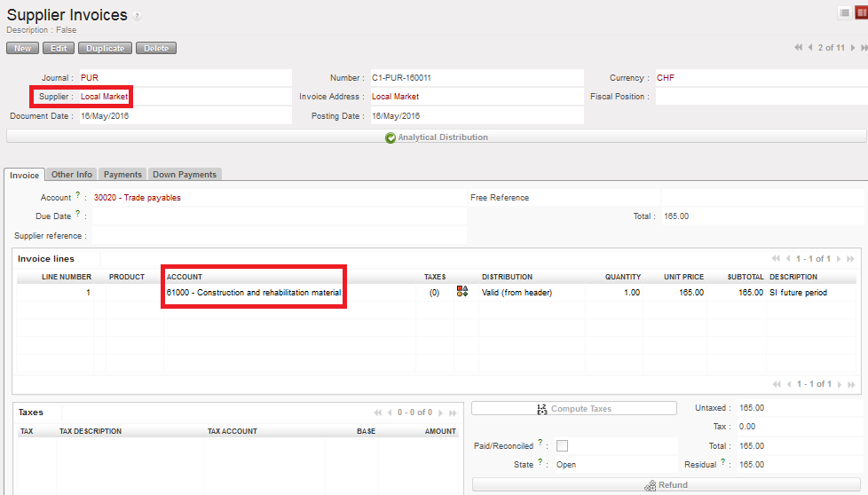Screen dimensions: 868x495
Task: Click help icon next to Due Date
Action: tap(78, 213)
